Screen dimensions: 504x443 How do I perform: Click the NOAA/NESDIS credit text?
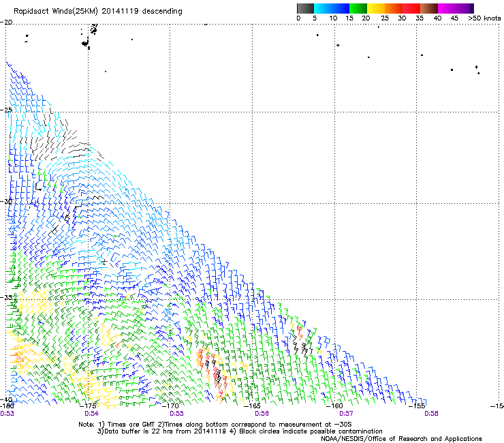coord(401,439)
